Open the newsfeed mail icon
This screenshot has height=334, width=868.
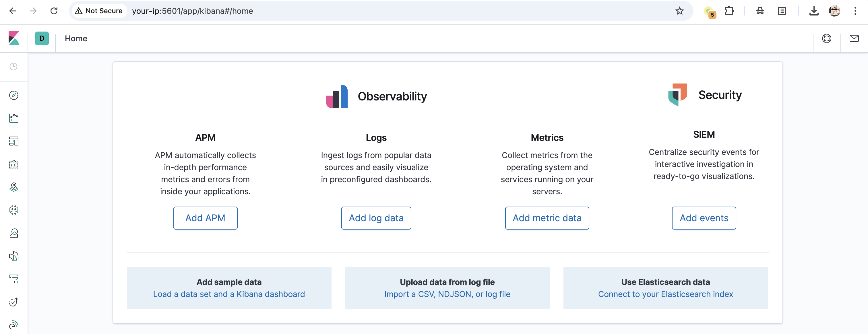coord(854,38)
